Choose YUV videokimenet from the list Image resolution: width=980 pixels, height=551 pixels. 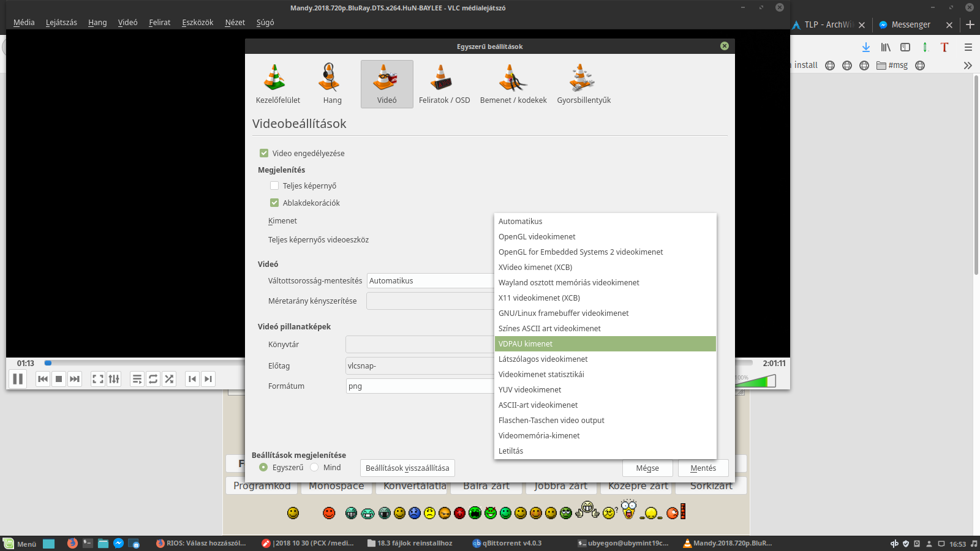(x=605, y=389)
